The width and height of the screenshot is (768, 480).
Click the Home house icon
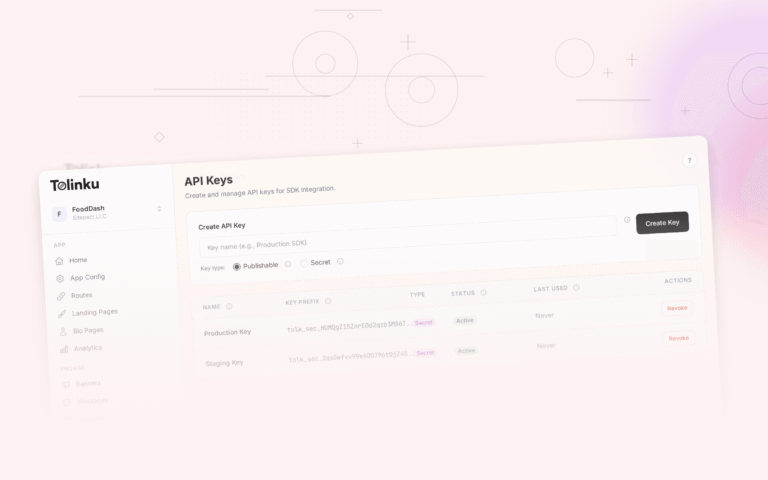coord(59,261)
